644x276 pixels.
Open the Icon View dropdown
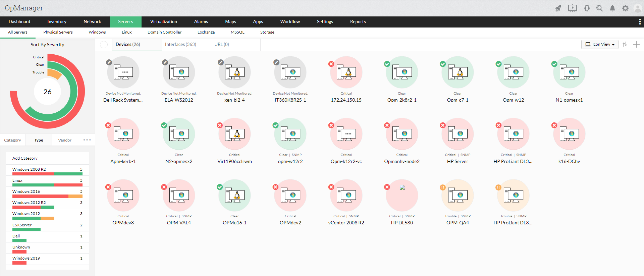coord(600,44)
